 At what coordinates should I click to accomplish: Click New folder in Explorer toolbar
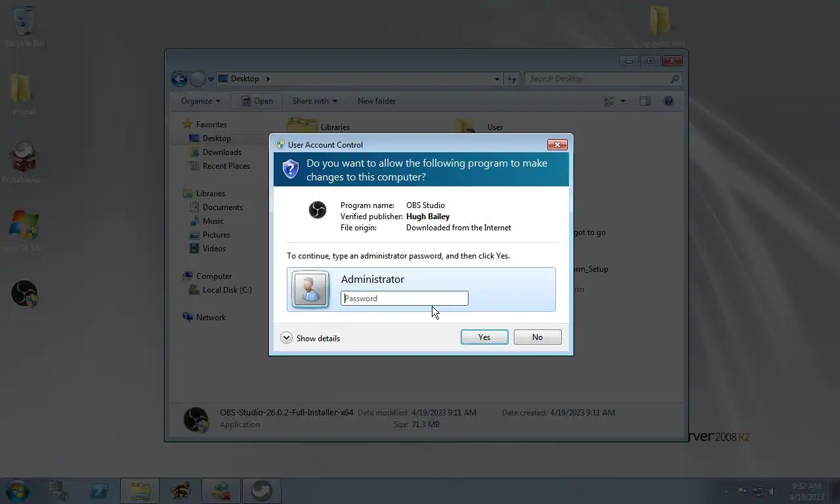point(377,101)
